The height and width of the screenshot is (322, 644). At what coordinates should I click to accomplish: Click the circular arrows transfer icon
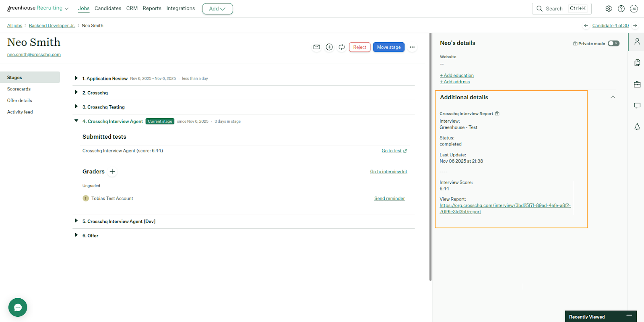342,47
